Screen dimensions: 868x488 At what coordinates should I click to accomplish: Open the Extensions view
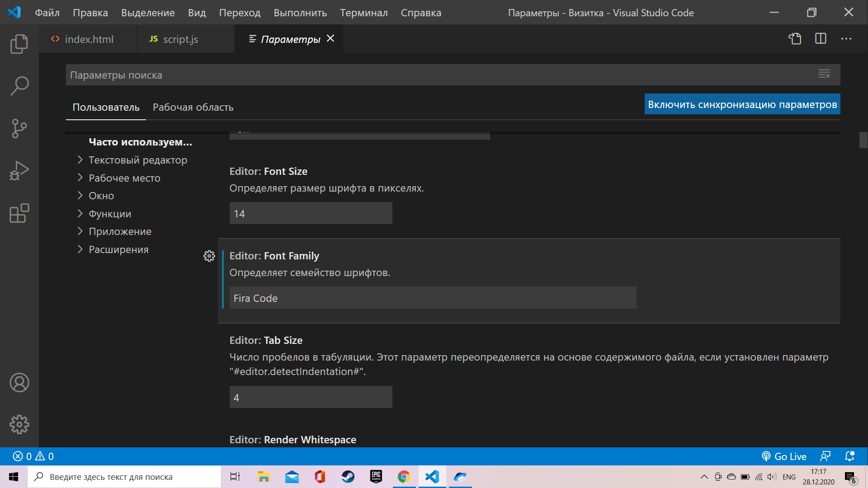[x=19, y=213]
